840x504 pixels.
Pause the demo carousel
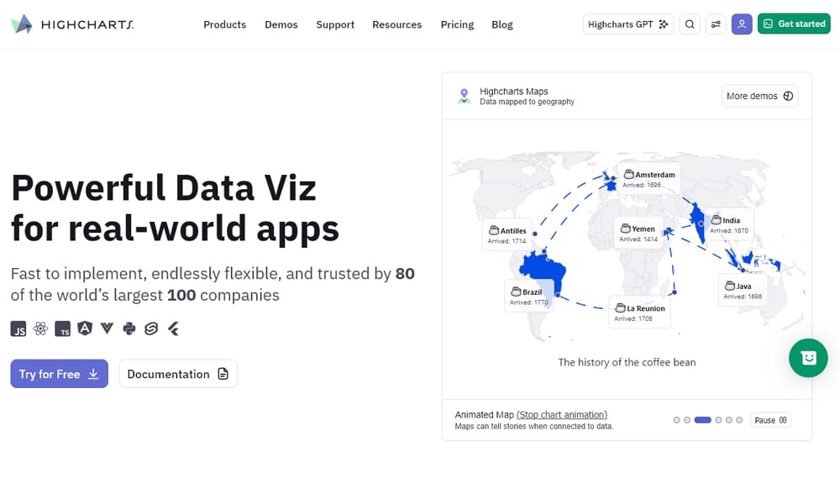[769, 420]
